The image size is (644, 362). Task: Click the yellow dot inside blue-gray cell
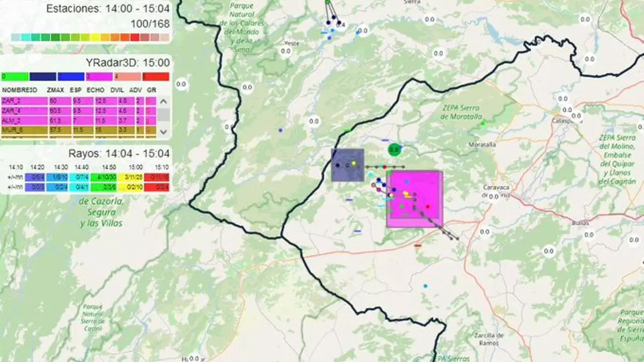(x=354, y=164)
